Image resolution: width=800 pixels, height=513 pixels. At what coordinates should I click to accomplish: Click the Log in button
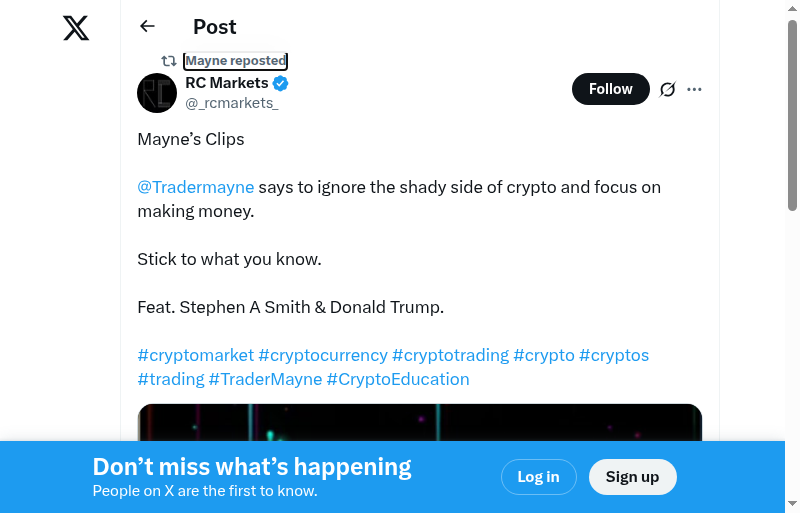(x=538, y=477)
